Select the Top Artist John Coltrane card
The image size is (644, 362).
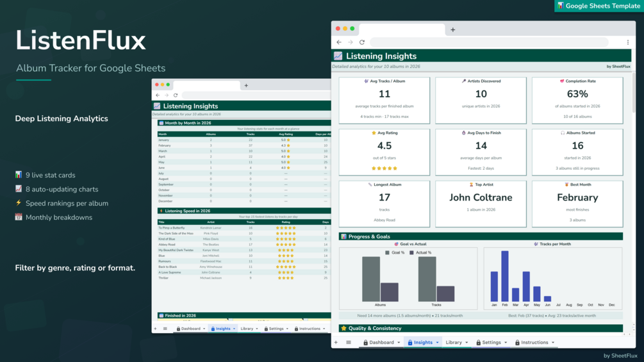pos(481,204)
